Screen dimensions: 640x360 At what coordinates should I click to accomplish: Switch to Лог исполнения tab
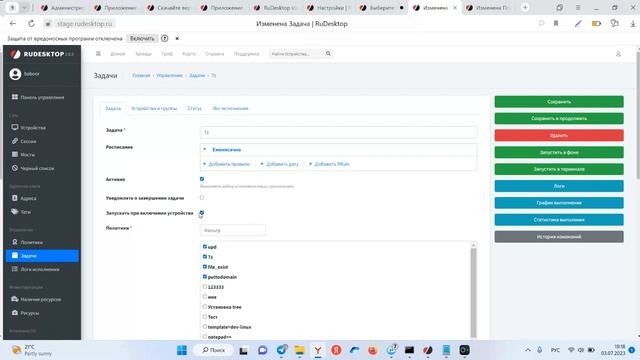[x=230, y=108]
